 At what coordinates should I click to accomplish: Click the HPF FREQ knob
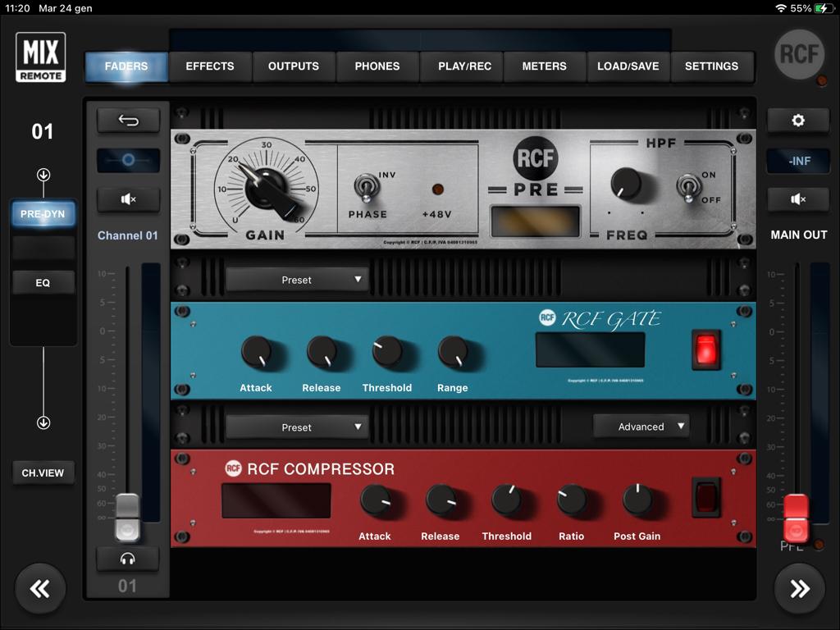click(x=626, y=184)
